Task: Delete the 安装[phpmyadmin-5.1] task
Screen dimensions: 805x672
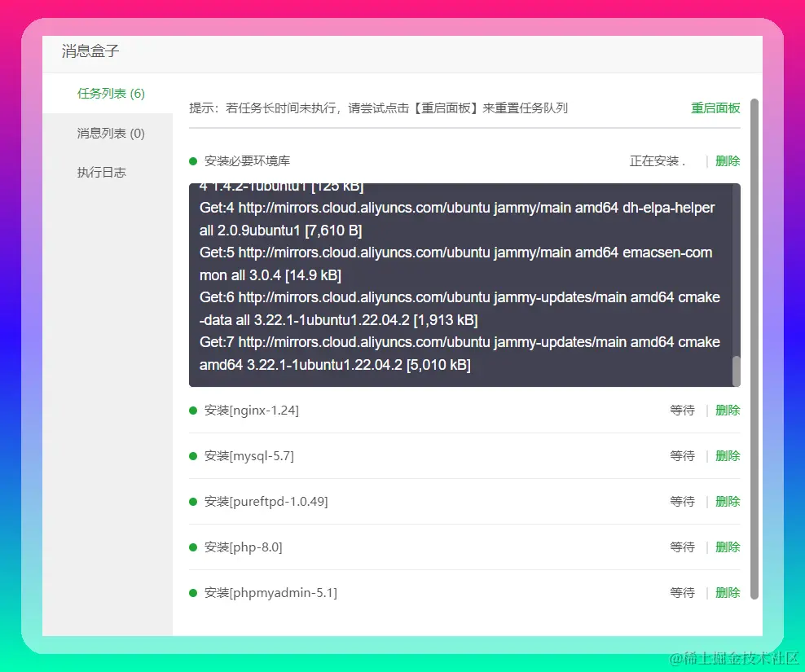Action: pyautogui.click(x=728, y=593)
